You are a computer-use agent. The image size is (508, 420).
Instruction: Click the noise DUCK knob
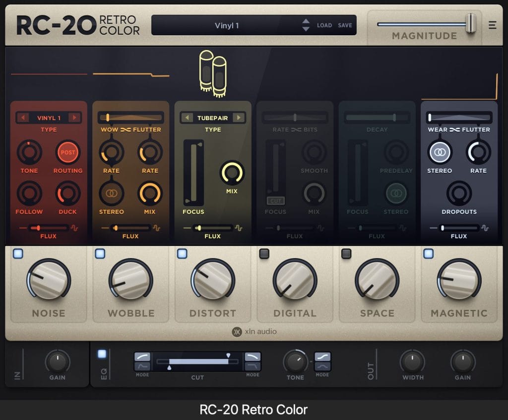pyautogui.click(x=67, y=193)
